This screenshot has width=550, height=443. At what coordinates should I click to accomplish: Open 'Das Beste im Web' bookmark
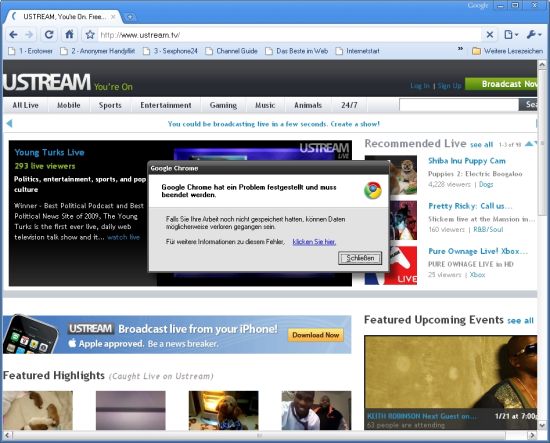coord(297,51)
